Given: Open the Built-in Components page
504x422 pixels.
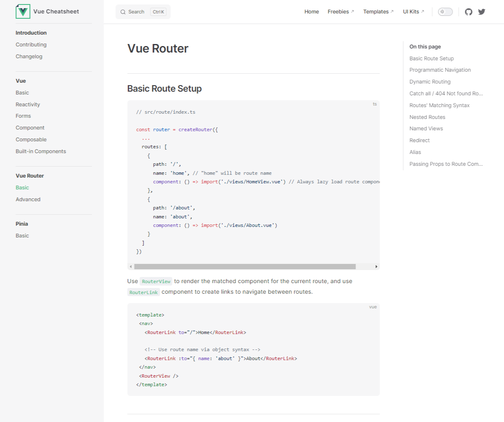Looking at the screenshot, I should [x=41, y=151].
